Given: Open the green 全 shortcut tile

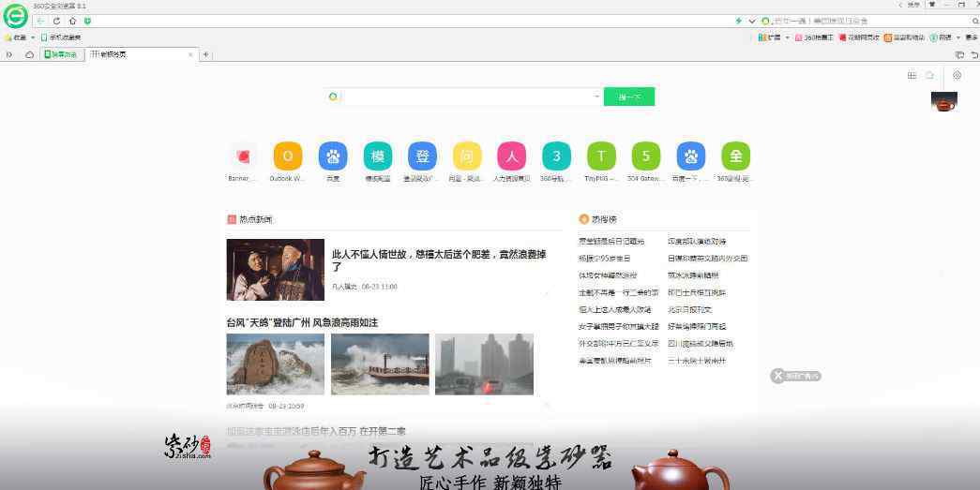Looking at the screenshot, I should (735, 156).
